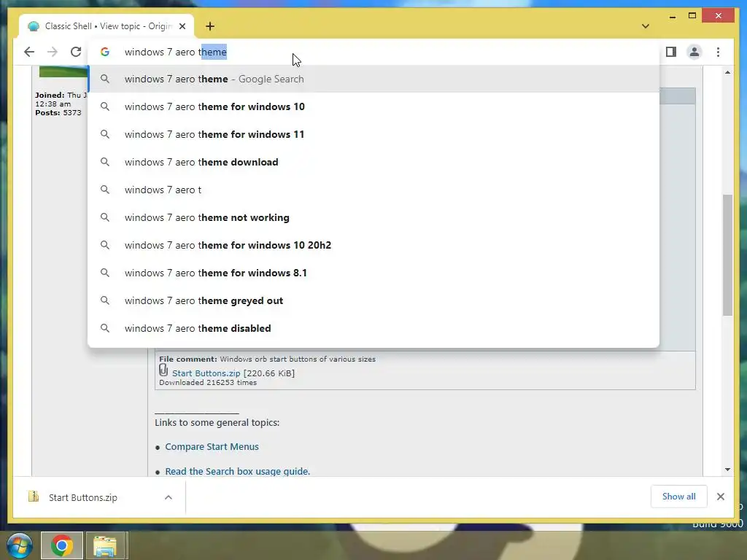Choose 'theme for windows 10' suggestion
Screen dimensions: 747x560
pos(374,106)
